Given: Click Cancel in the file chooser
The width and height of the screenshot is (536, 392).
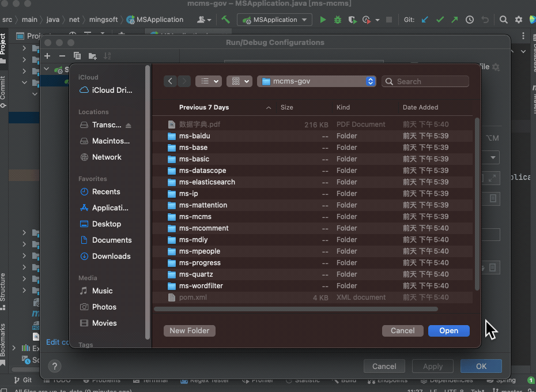Looking at the screenshot, I should point(402,330).
